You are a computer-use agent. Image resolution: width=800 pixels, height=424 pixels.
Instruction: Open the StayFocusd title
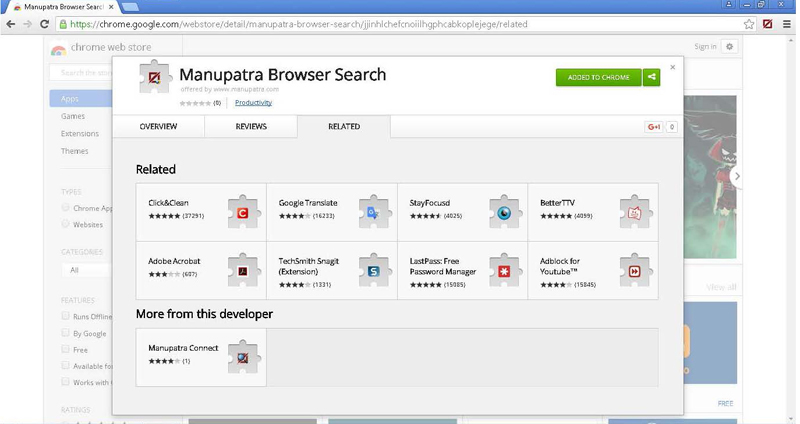(x=430, y=203)
